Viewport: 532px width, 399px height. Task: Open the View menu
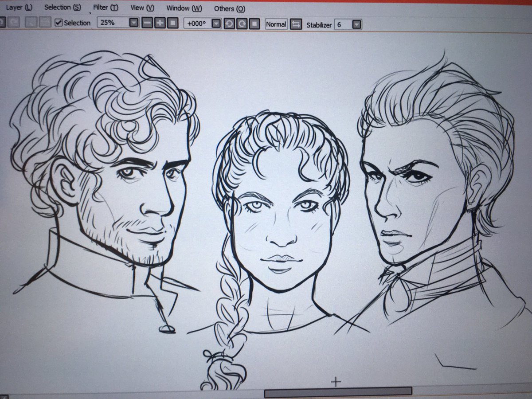pyautogui.click(x=142, y=8)
